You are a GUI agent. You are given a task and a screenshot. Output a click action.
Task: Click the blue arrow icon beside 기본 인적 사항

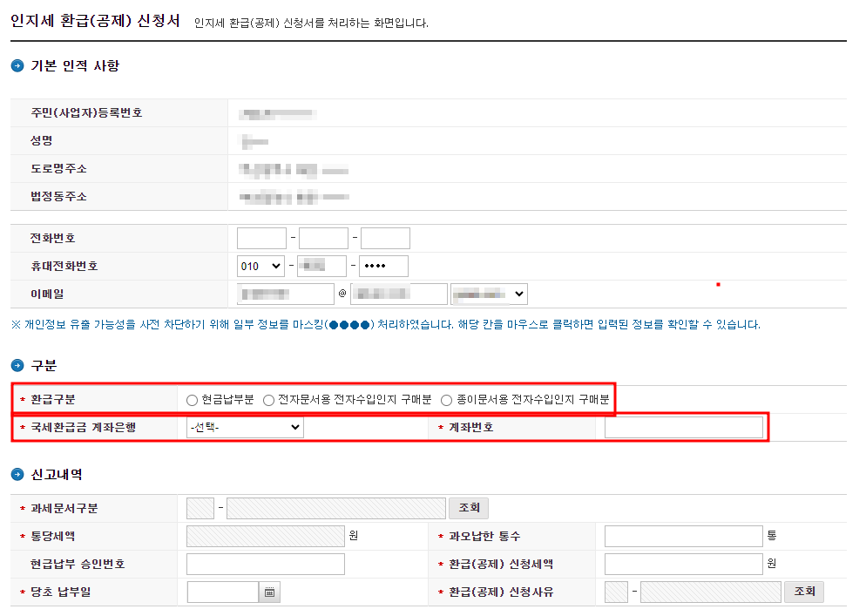click(x=16, y=64)
